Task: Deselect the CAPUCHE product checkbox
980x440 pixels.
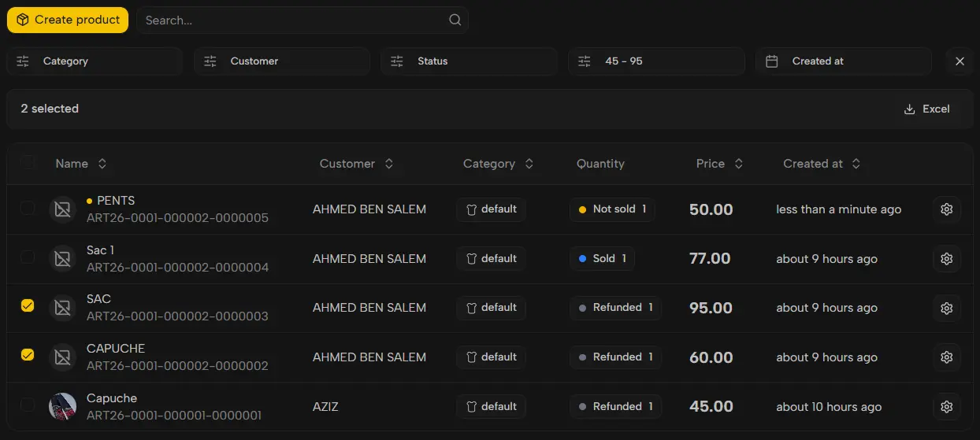Action: (28, 356)
